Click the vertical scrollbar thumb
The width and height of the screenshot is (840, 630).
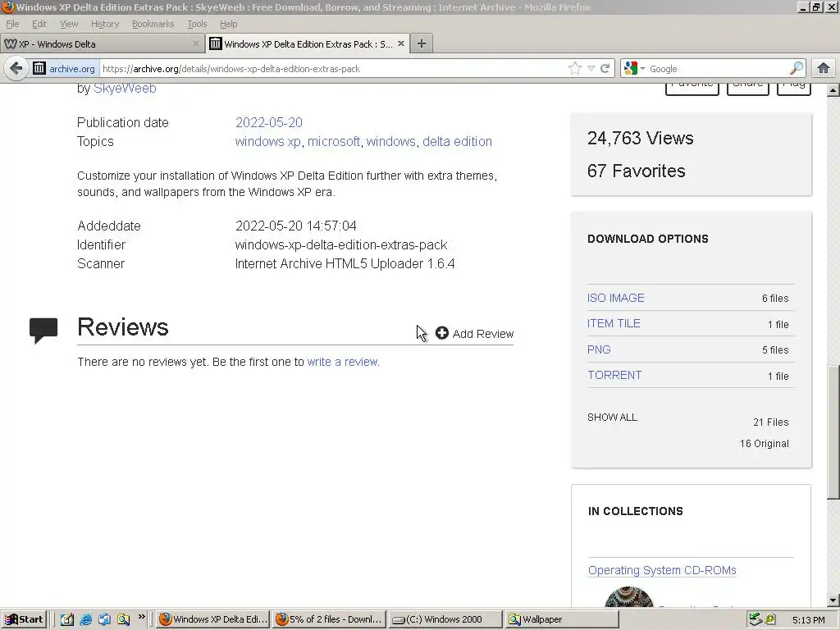pos(833,433)
